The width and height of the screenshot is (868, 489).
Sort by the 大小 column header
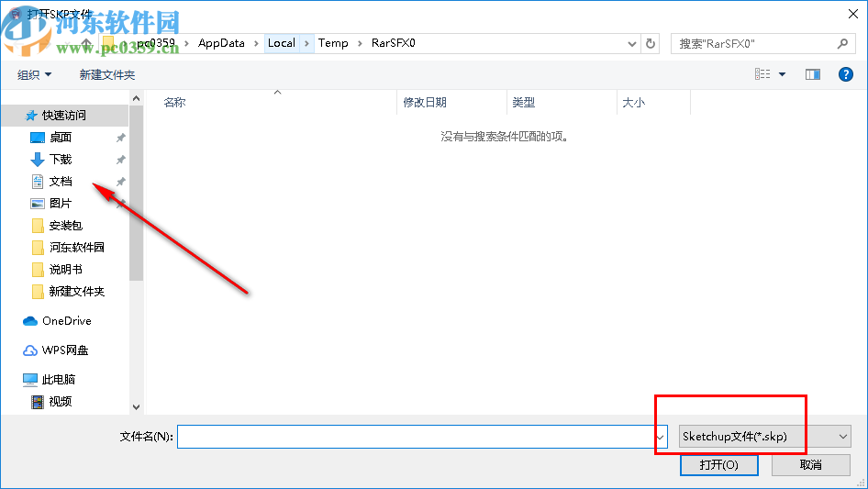click(633, 103)
